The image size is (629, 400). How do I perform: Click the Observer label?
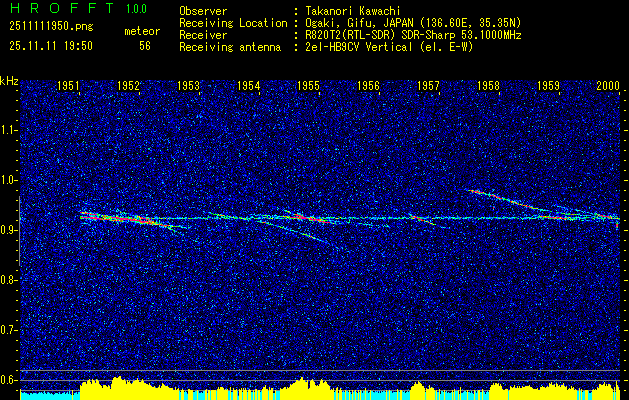coord(203,11)
